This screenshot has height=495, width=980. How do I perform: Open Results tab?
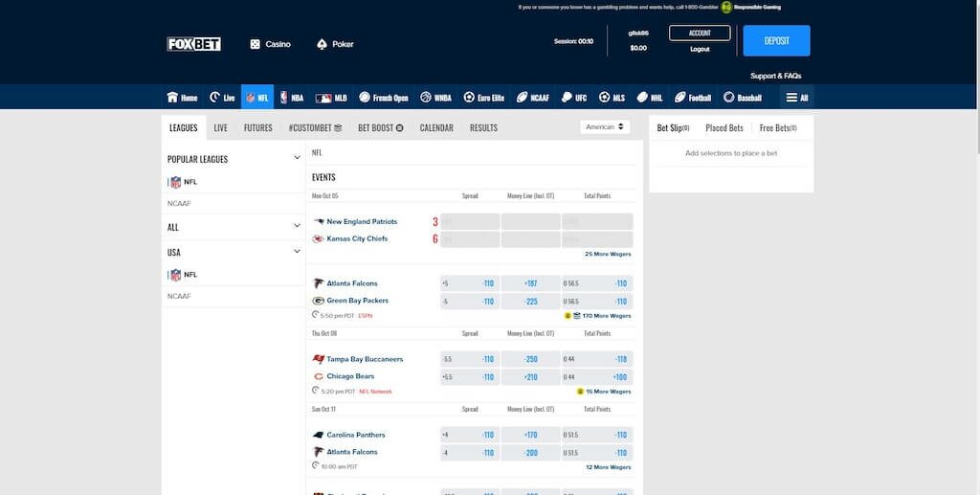[x=483, y=127]
